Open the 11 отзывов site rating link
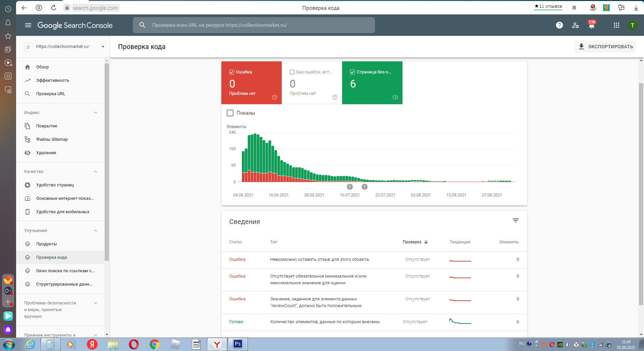The width and height of the screenshot is (644, 351). 548,6
